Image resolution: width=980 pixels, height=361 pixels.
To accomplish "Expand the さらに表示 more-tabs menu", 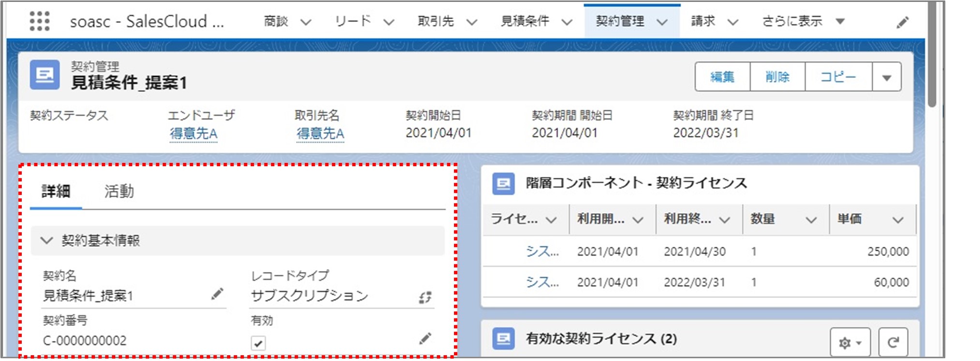I will 803,21.
